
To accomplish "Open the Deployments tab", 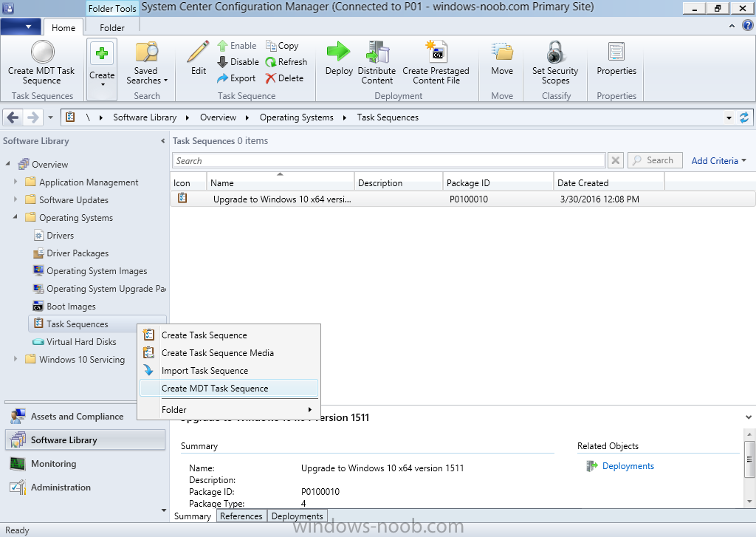I will [297, 516].
